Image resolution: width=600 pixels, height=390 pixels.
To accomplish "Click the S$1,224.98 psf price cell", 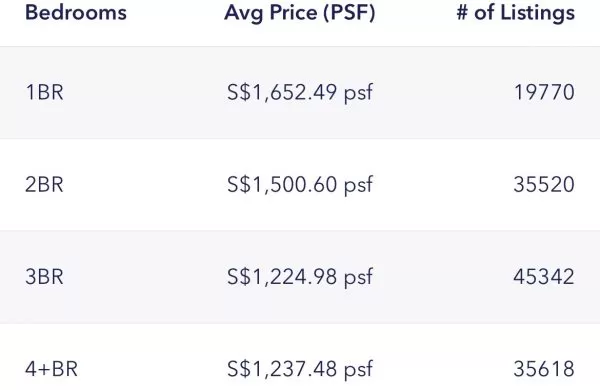I will (x=300, y=277).
